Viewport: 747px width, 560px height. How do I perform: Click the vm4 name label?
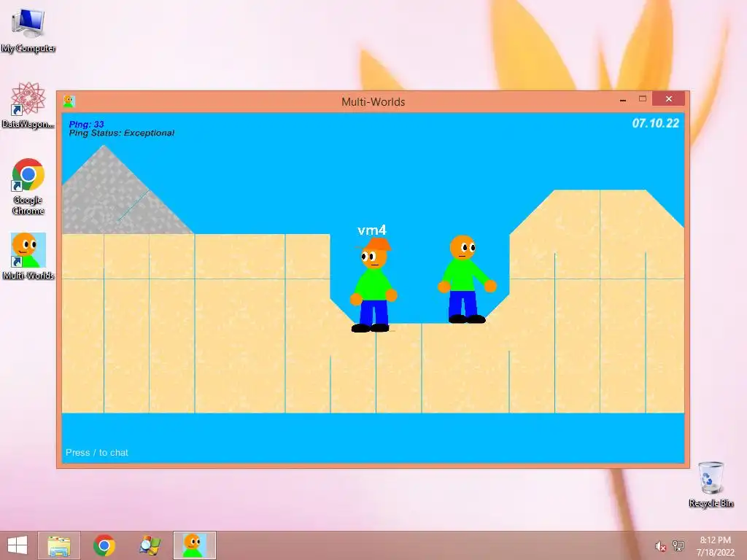[x=372, y=230]
